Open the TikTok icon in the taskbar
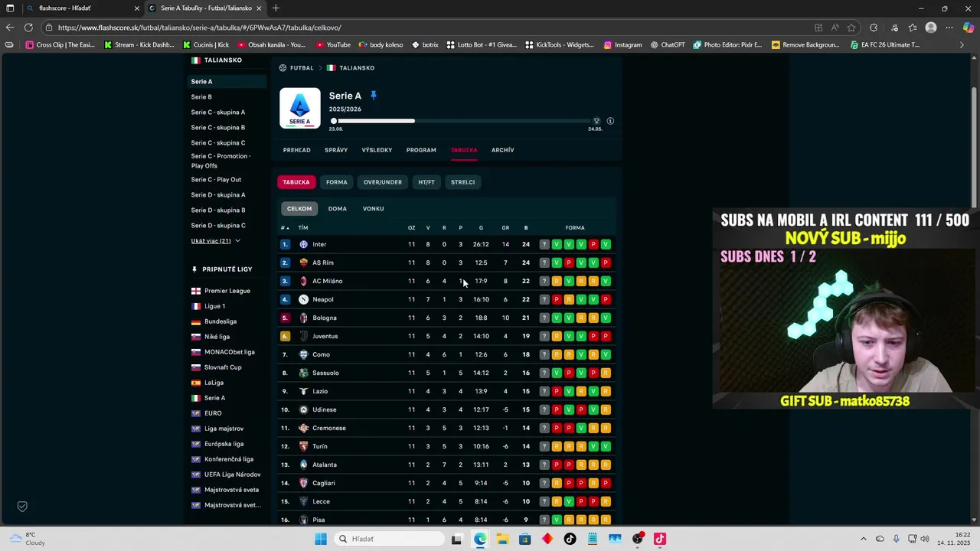 570,539
